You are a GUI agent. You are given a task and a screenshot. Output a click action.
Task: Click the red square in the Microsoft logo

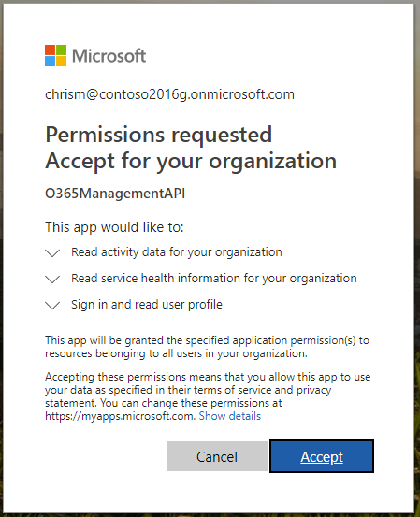coord(50,50)
